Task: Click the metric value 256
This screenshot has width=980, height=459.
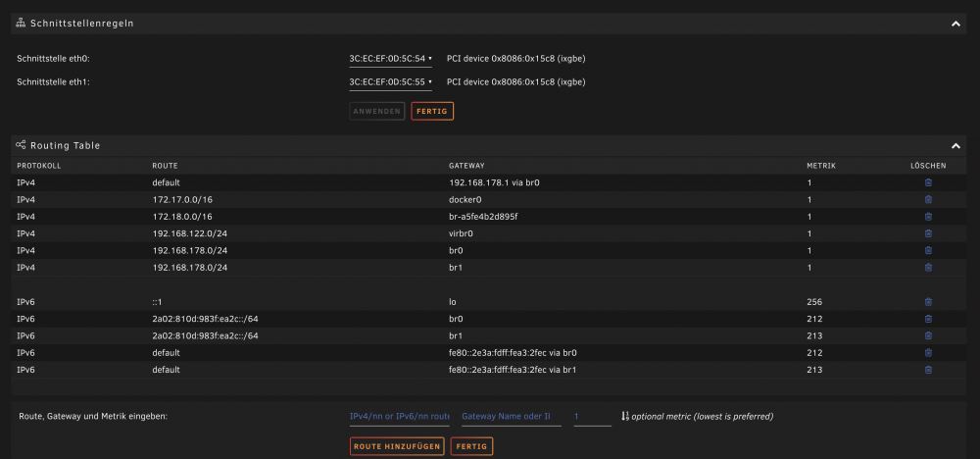Action: 814,301
